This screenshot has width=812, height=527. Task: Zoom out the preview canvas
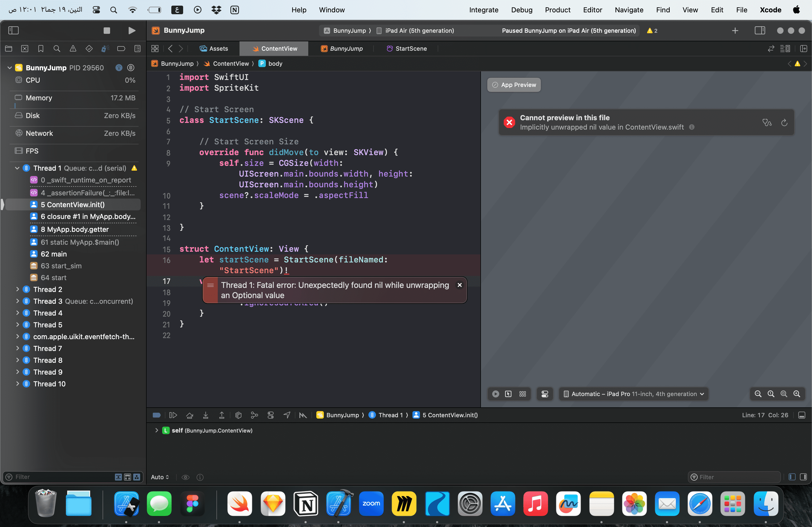tap(758, 394)
